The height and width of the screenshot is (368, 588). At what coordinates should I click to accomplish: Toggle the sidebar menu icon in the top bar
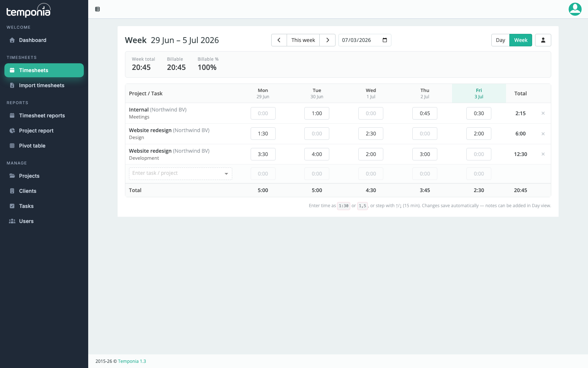point(97,9)
